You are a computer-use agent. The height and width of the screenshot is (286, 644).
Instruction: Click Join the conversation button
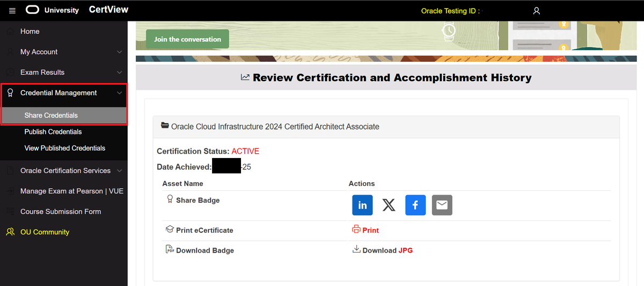(x=187, y=39)
